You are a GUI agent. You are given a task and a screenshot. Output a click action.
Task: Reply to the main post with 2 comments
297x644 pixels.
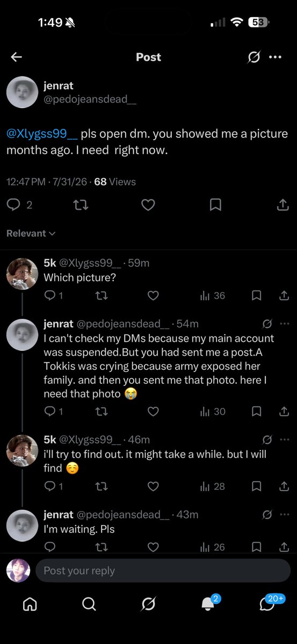tap(19, 204)
